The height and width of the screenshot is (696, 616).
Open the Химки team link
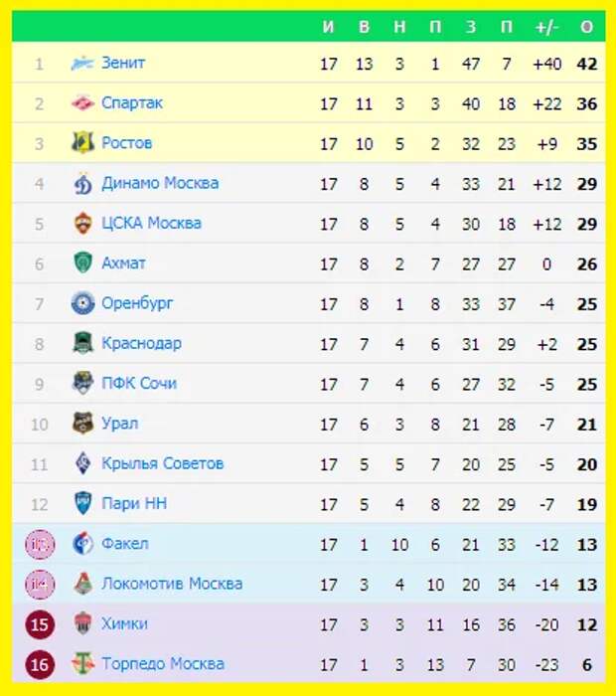point(124,623)
